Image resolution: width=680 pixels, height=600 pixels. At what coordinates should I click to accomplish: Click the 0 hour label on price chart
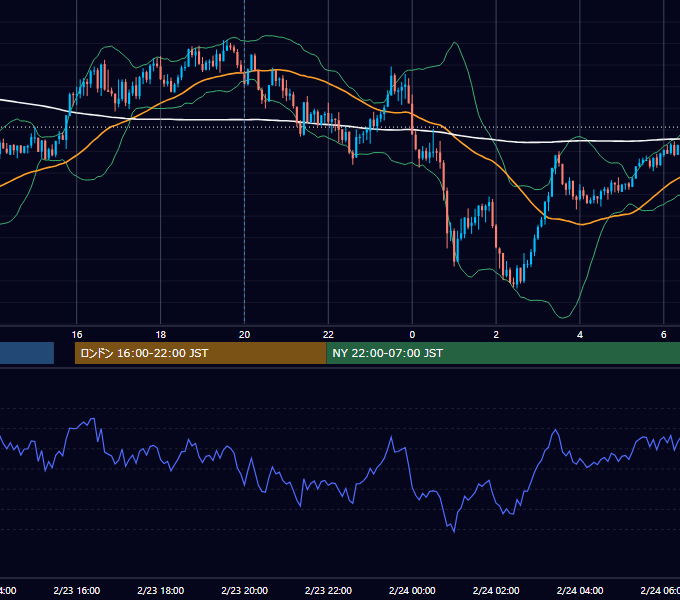click(412, 335)
